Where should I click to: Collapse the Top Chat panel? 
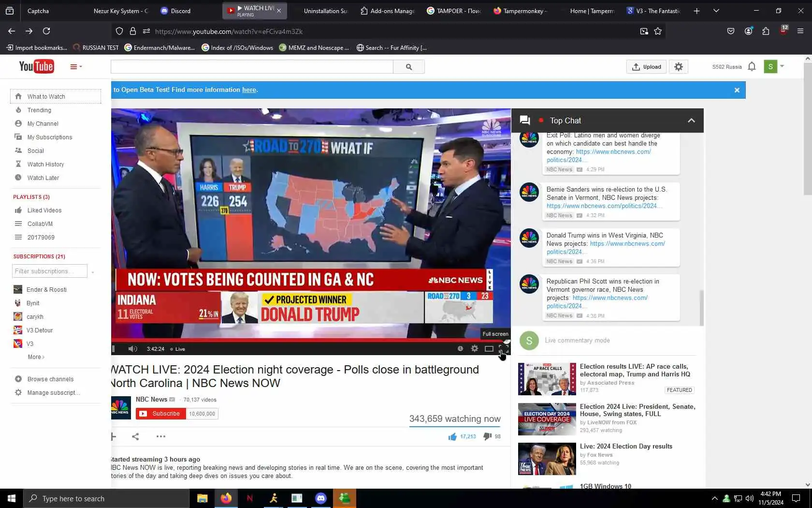[691, 120]
